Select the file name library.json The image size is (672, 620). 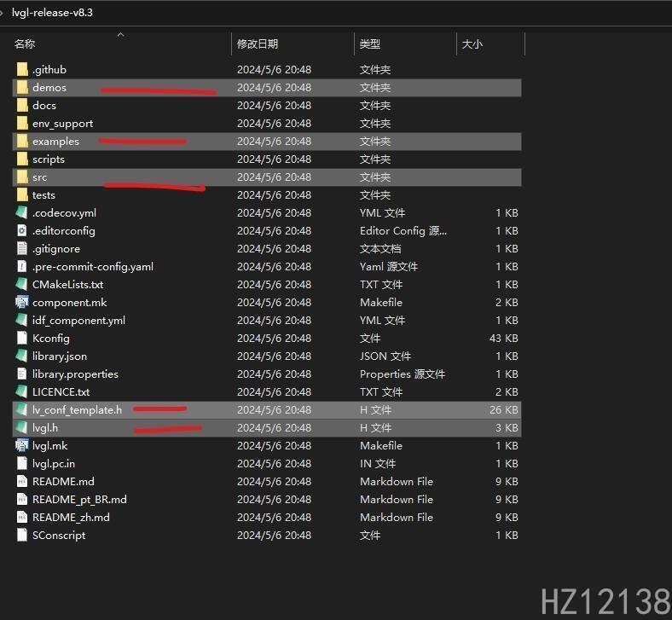[60, 356]
